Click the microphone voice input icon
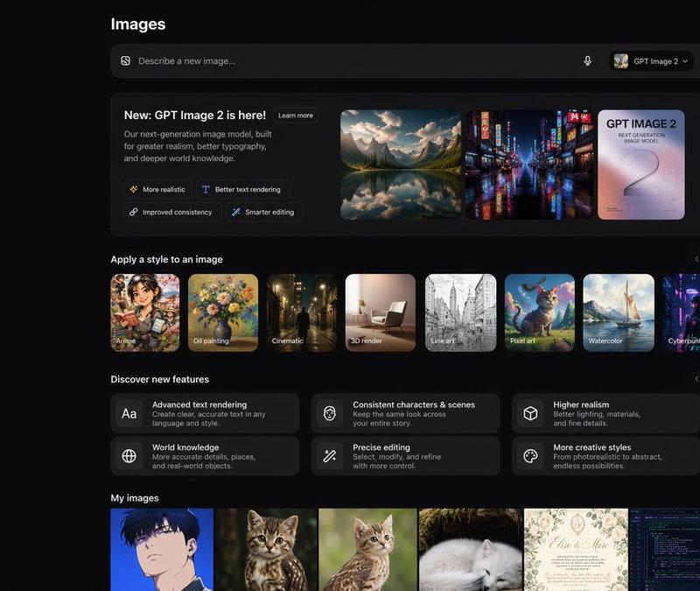 click(x=587, y=60)
